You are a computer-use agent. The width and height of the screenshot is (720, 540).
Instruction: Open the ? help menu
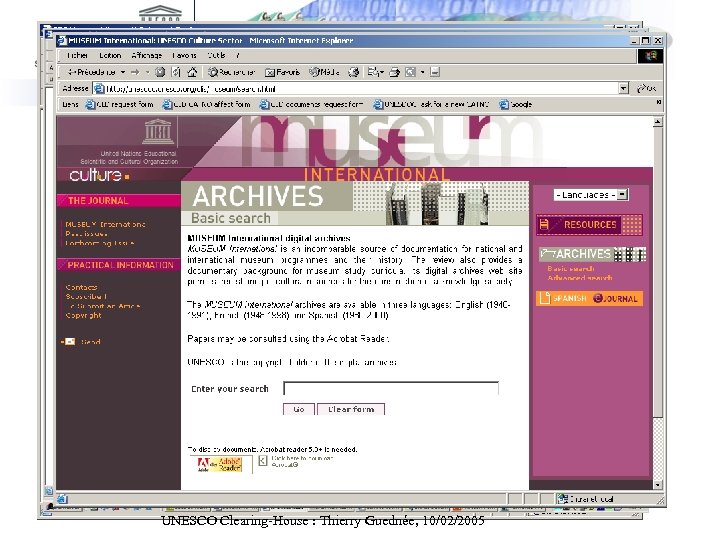pos(237,56)
